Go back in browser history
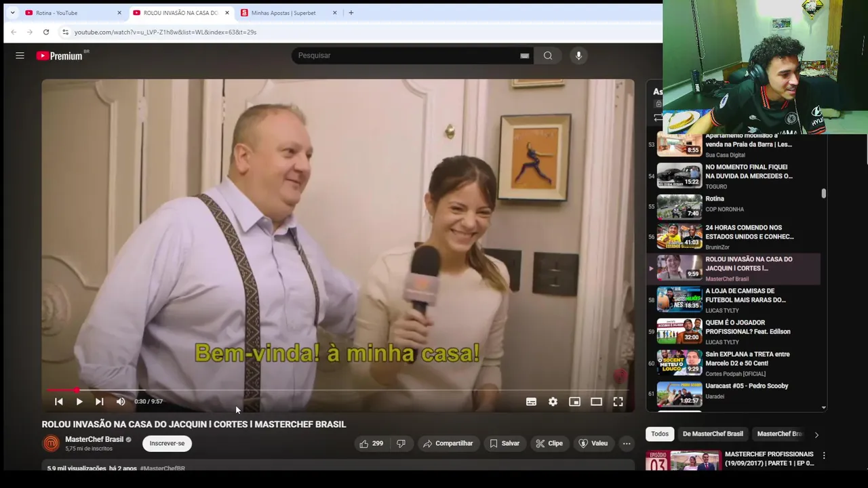Image resolution: width=868 pixels, height=488 pixels. (x=14, y=32)
